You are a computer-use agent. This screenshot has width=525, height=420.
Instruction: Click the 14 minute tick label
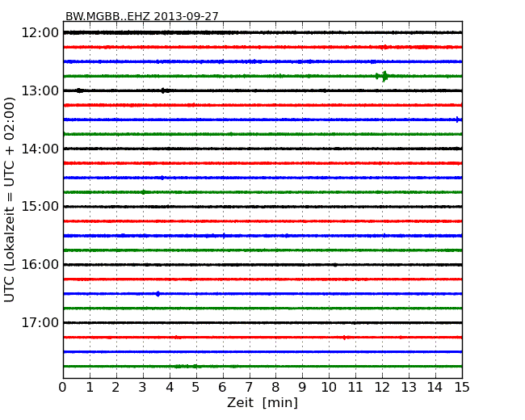(x=435, y=388)
